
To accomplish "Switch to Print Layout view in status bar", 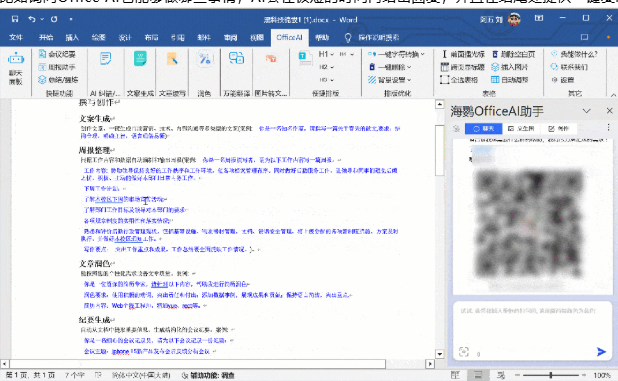I will [x=478, y=375].
